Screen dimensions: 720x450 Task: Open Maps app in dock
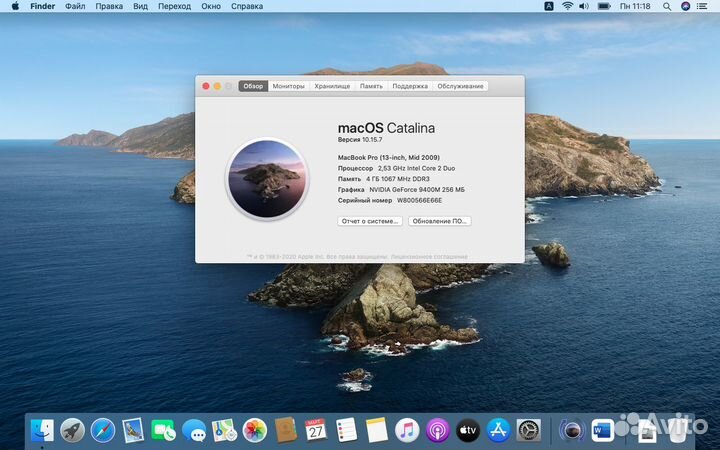(224, 431)
